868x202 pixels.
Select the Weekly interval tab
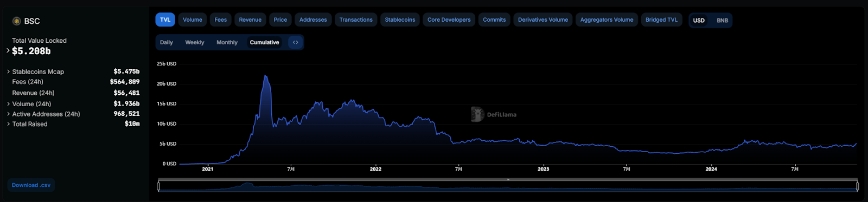point(195,42)
